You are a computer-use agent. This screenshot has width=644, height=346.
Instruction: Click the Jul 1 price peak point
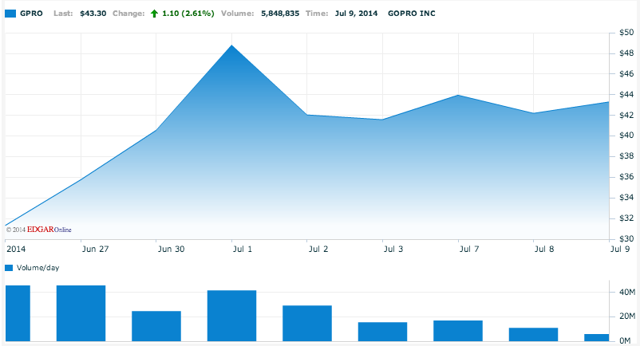click(232, 45)
